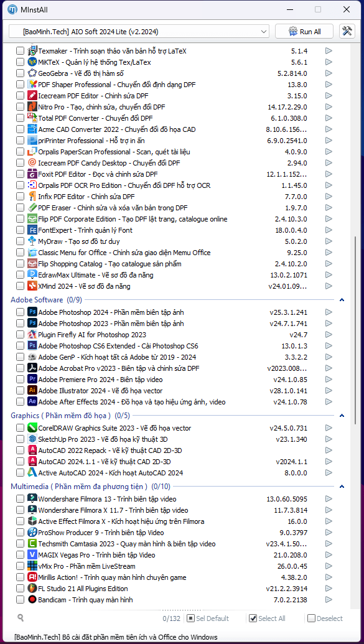Run ProShow Producer 9 with its play arrow
Viewport: 364px width, 644px height.
[329, 533]
